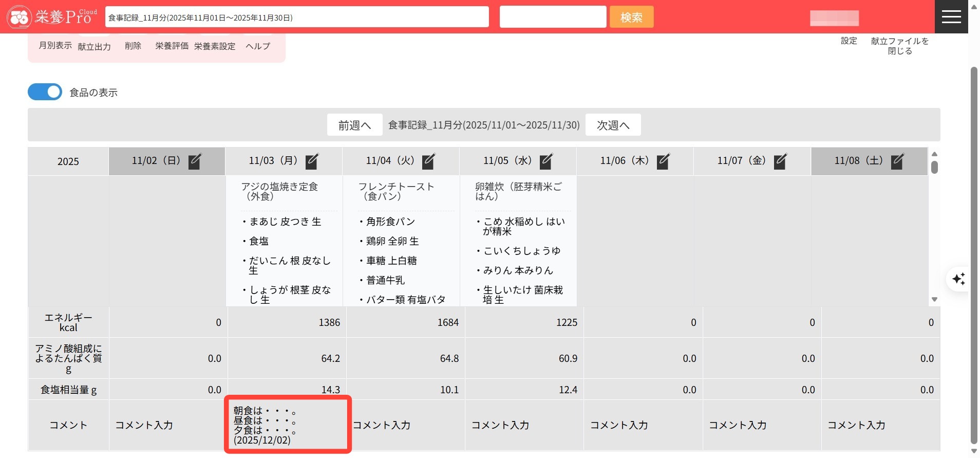Edit the 11/08 (土) column
The width and height of the screenshot is (980, 458).
pyautogui.click(x=897, y=161)
